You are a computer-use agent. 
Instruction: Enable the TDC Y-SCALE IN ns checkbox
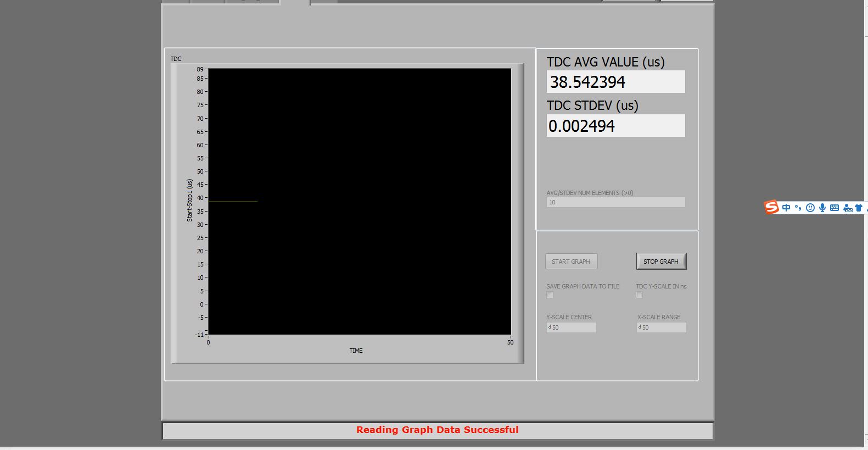point(639,295)
